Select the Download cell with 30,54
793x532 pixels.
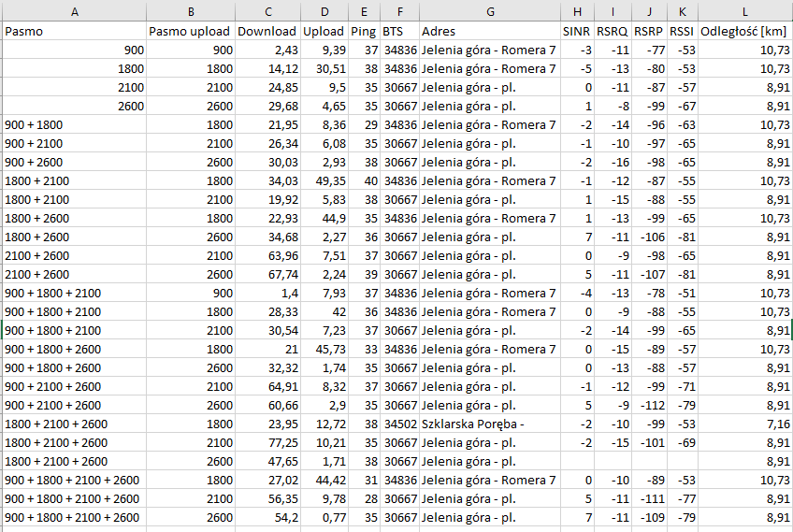point(268,331)
